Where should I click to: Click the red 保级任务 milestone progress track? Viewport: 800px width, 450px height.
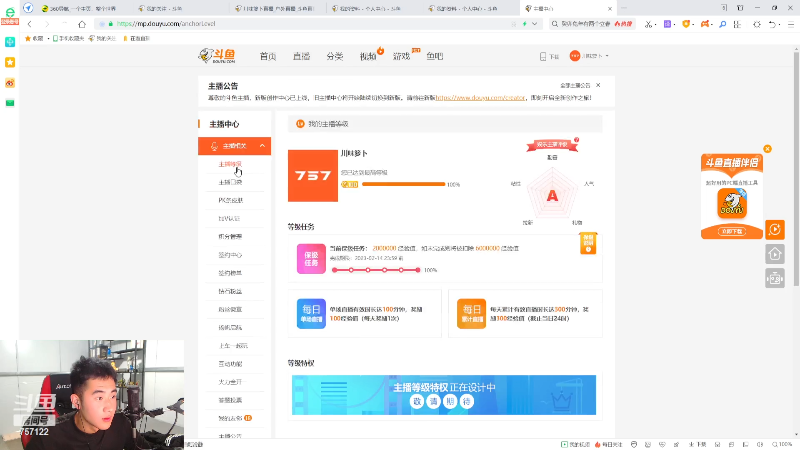pyautogui.click(x=376, y=270)
